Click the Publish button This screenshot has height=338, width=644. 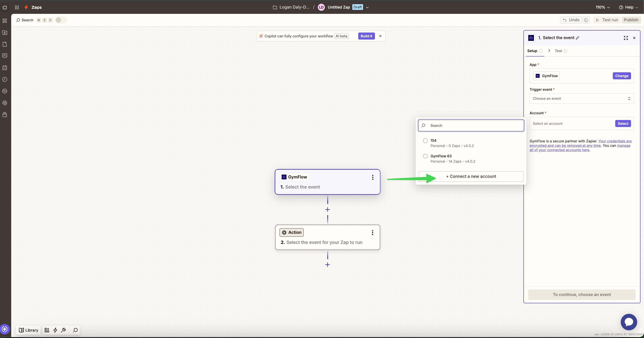click(631, 20)
